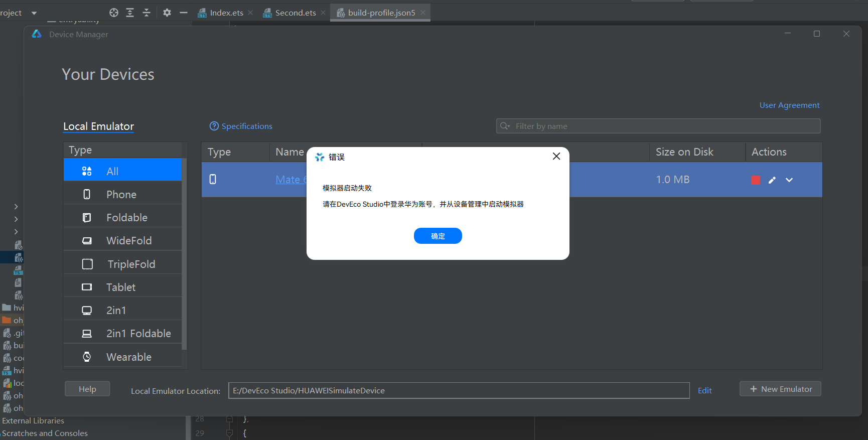The height and width of the screenshot is (440, 868).
Task: Click the locate file target icon
Action: click(x=114, y=13)
